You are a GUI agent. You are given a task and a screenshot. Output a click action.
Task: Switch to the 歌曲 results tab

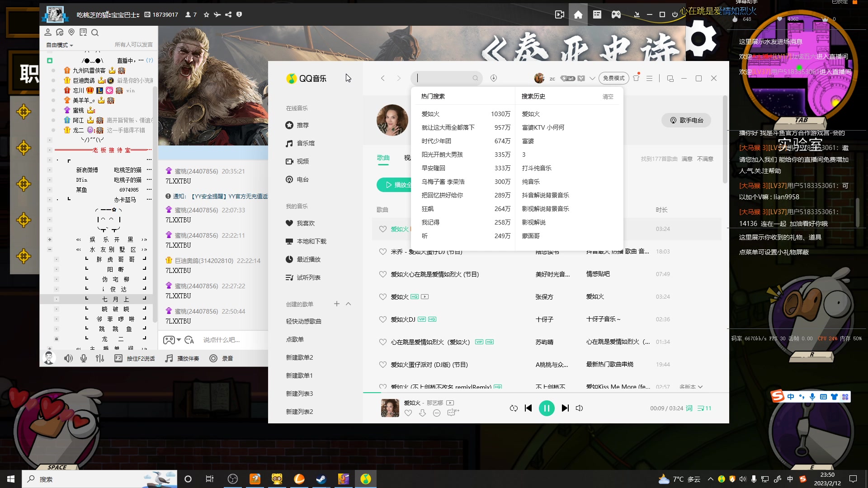click(383, 158)
